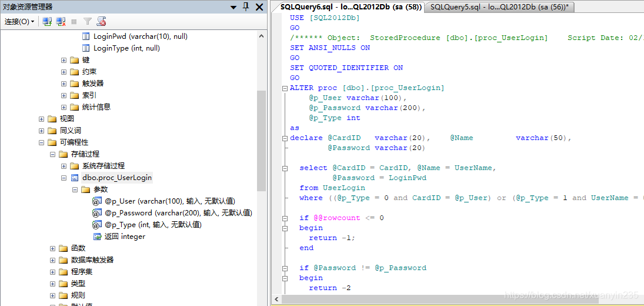Screen dimensions: 644x306
Task: Expand the 约束 folder
Action: [64, 72]
